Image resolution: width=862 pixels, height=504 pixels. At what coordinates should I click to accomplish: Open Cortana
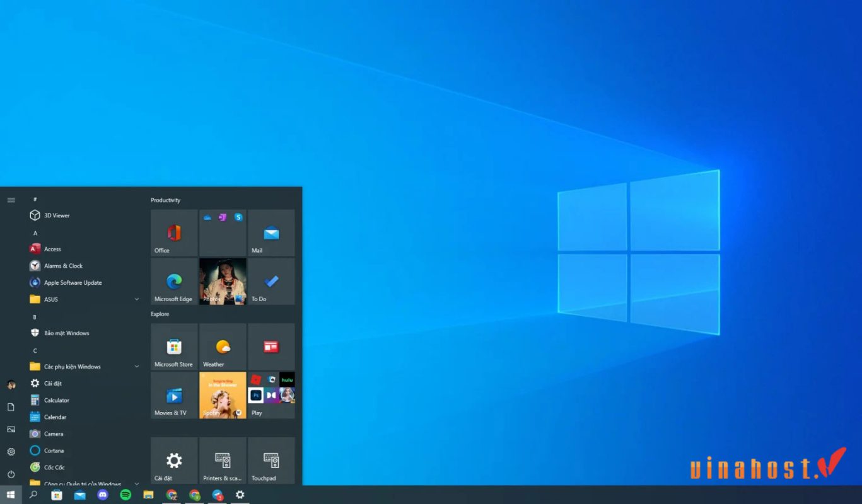[53, 450]
